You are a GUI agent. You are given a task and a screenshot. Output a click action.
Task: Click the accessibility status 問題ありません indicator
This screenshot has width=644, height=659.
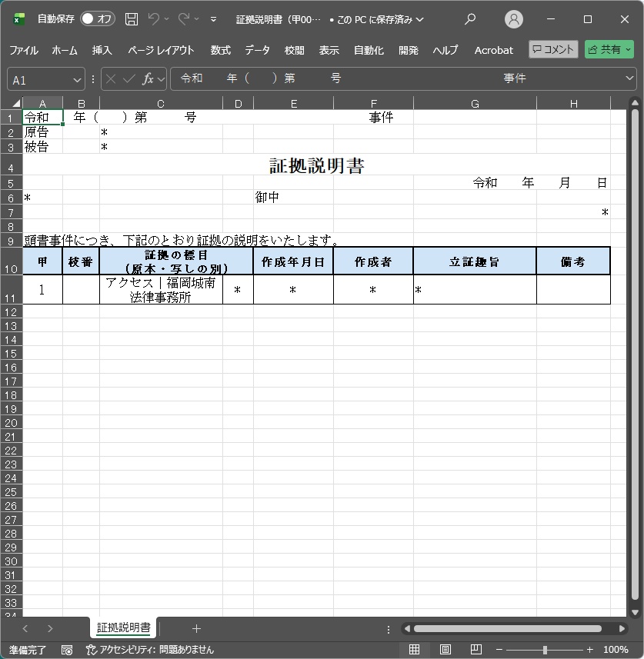coord(153,649)
